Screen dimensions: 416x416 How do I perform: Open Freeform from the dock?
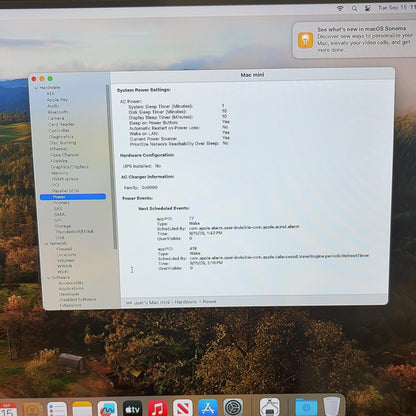point(107,409)
